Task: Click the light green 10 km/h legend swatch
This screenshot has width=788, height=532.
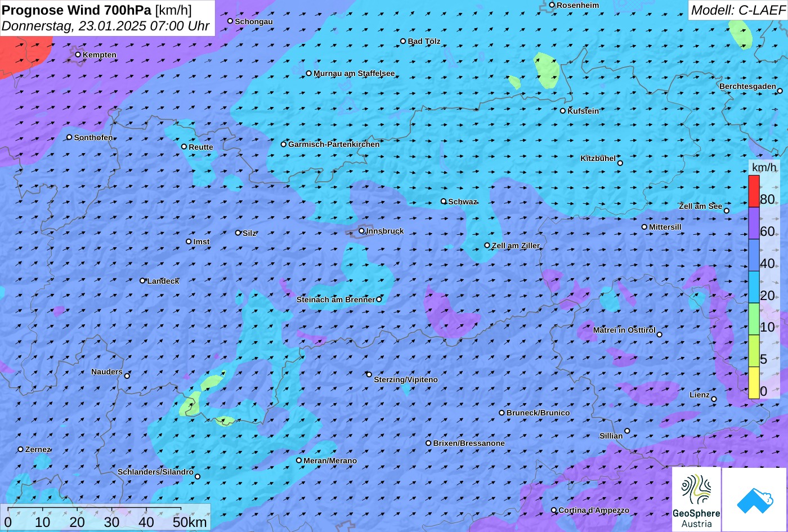Action: (754, 319)
